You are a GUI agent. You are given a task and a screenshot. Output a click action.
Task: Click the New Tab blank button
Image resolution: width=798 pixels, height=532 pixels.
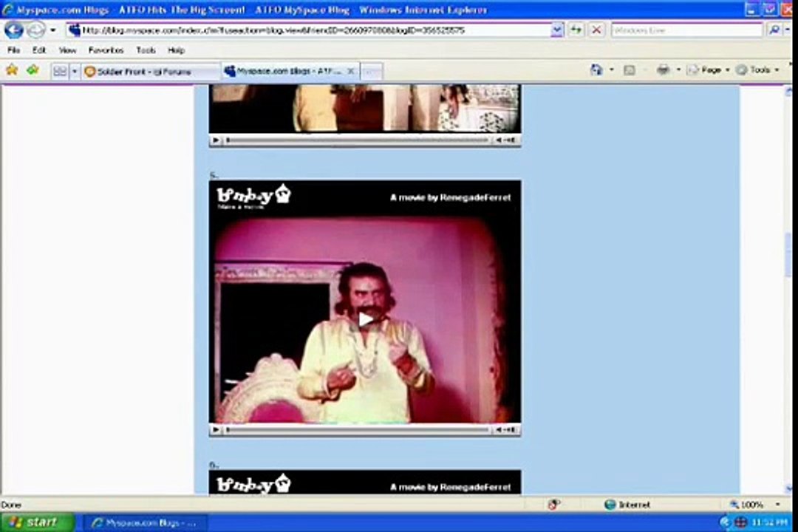coord(372,71)
